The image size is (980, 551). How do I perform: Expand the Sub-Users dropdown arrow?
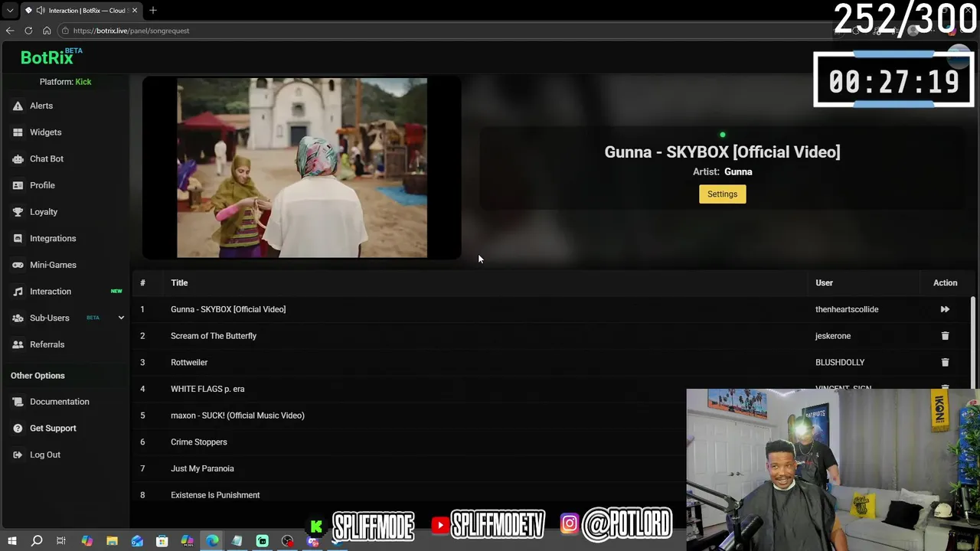point(121,318)
